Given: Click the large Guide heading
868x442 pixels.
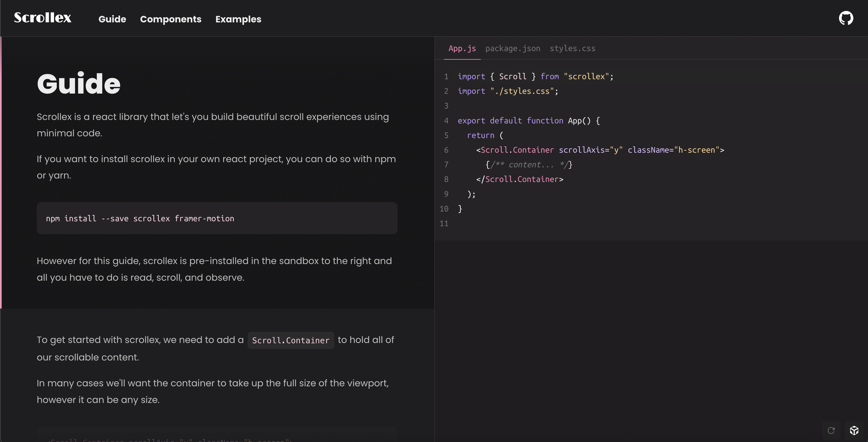Looking at the screenshot, I should (x=78, y=84).
